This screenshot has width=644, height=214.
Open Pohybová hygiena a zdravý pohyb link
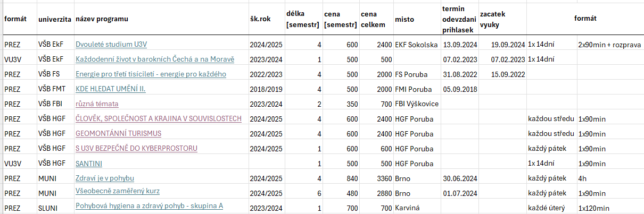pos(149,206)
